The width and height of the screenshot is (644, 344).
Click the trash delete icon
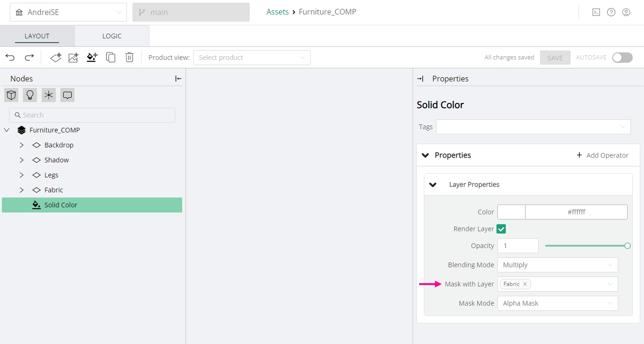click(x=129, y=58)
